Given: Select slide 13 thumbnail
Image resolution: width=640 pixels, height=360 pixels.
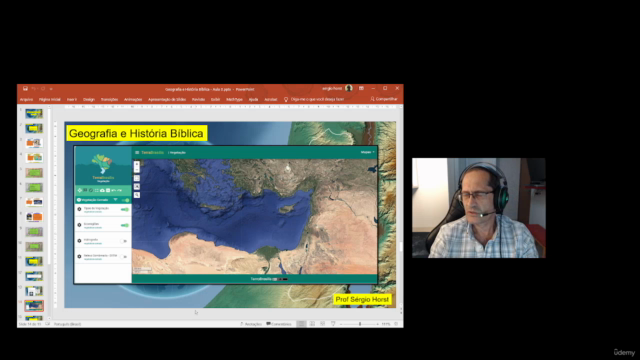Looking at the screenshot, I should click(x=34, y=291).
